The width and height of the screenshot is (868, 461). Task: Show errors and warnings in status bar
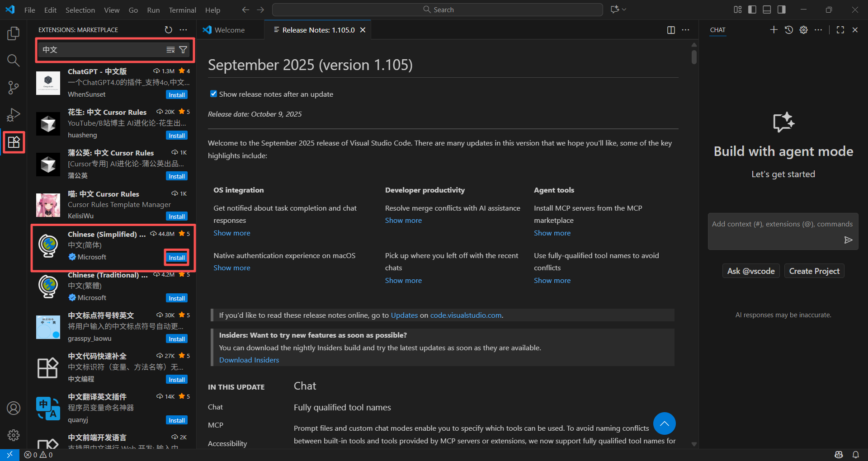coord(38,455)
